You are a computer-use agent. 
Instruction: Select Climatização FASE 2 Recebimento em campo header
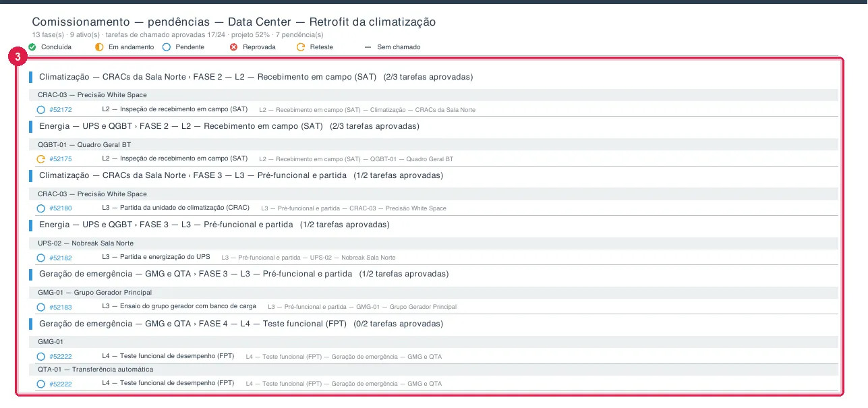256,77
